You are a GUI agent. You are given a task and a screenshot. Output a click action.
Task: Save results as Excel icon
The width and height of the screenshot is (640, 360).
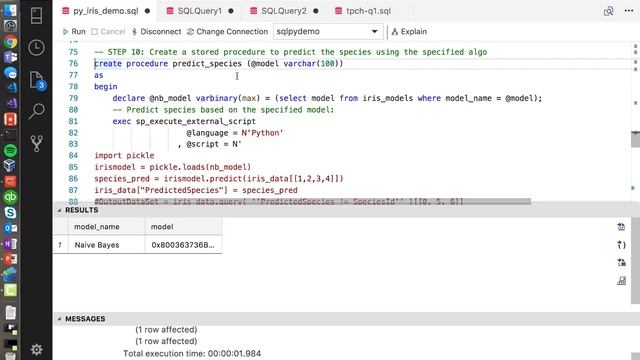621,262
